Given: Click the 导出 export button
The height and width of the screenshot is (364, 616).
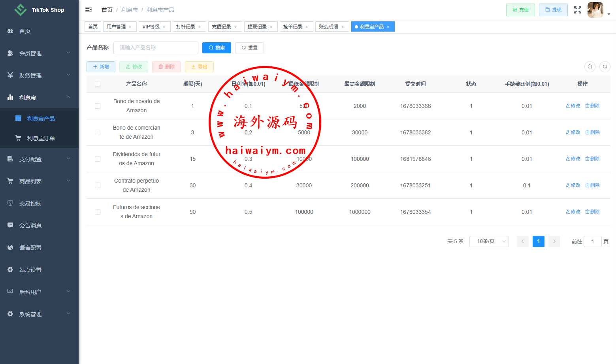Looking at the screenshot, I should [199, 67].
